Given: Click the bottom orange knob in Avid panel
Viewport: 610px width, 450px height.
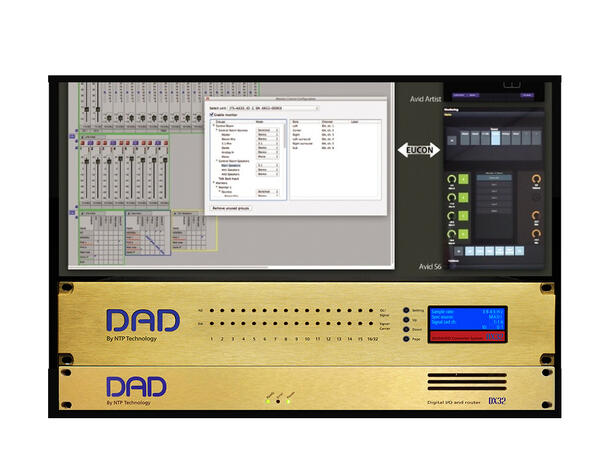Looking at the screenshot, I should 536,234.
